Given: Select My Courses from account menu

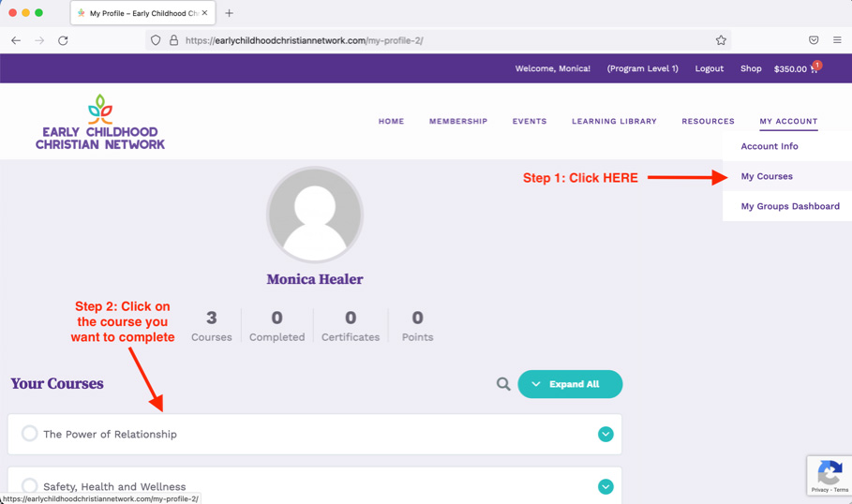Looking at the screenshot, I should click(767, 176).
